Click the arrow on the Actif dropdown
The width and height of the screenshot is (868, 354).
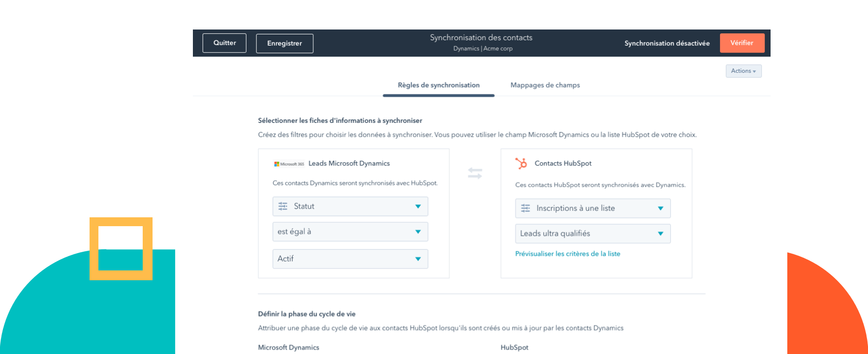click(x=418, y=259)
